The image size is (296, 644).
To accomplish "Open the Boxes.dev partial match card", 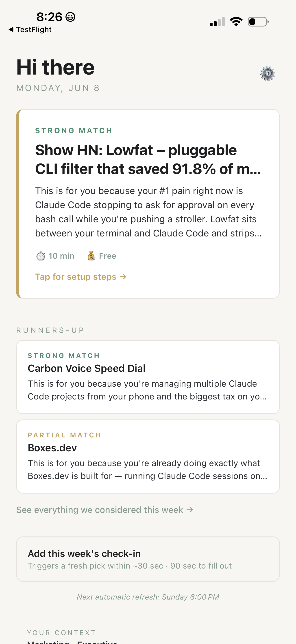I will point(148,457).
